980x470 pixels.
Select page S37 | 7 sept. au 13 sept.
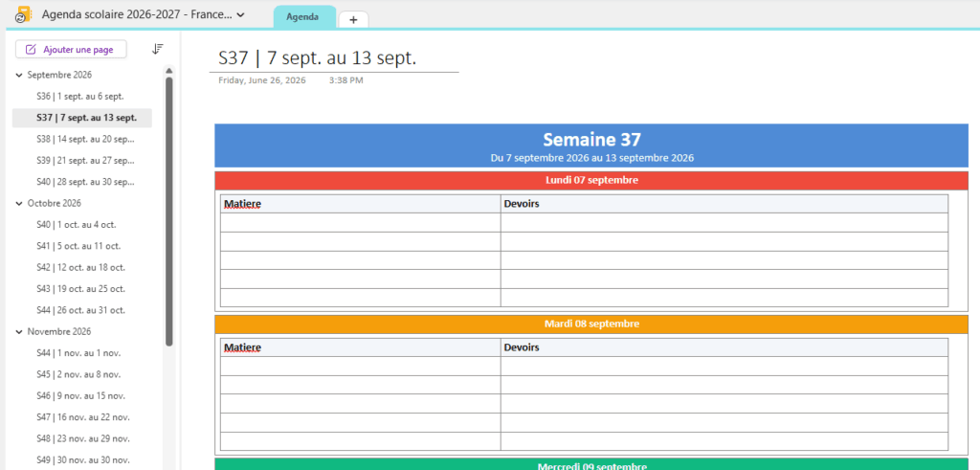[82, 118]
